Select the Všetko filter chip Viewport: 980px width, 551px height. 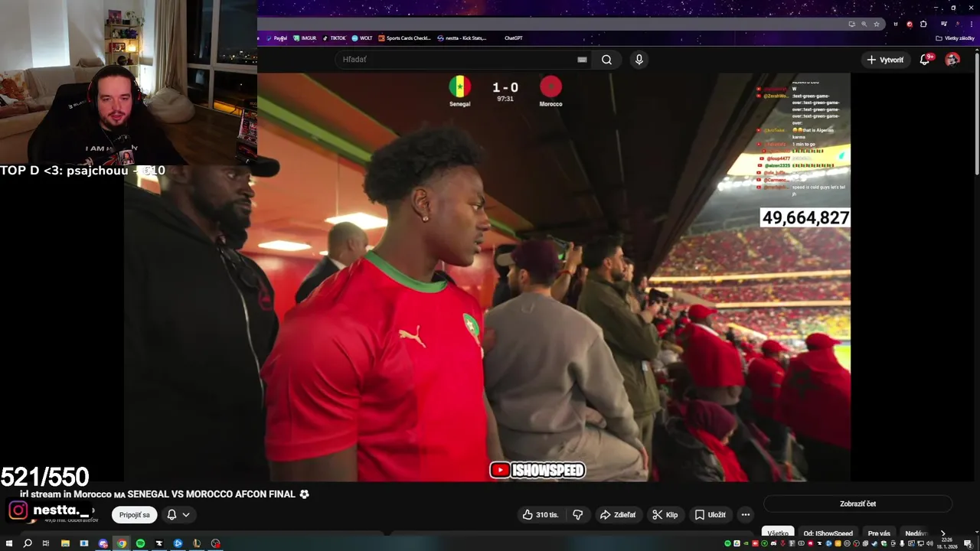(x=778, y=533)
